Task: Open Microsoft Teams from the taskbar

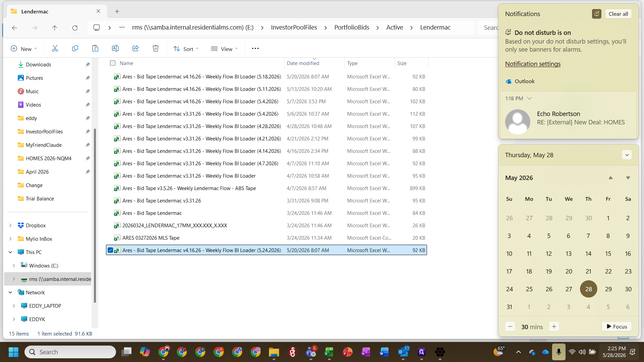Action: 311,352
